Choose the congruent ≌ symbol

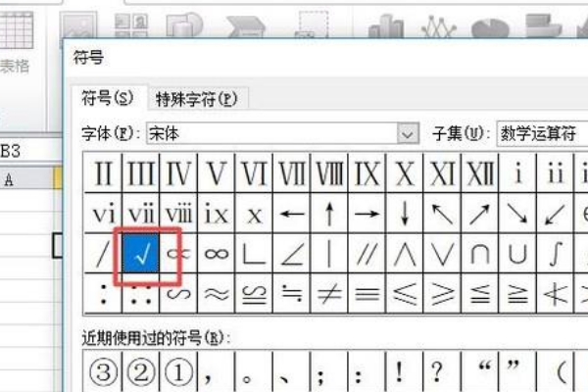(254, 293)
